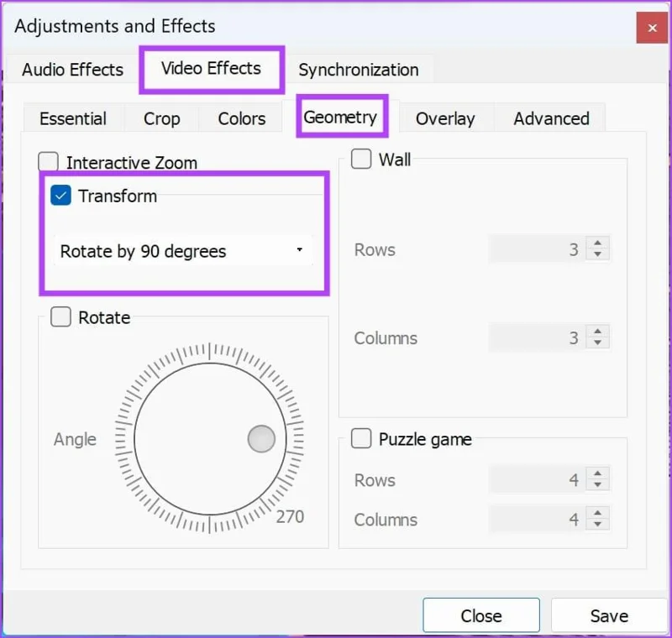Decrease Wall Columns with down arrow
Screen dimensions: 672x638
coord(598,343)
